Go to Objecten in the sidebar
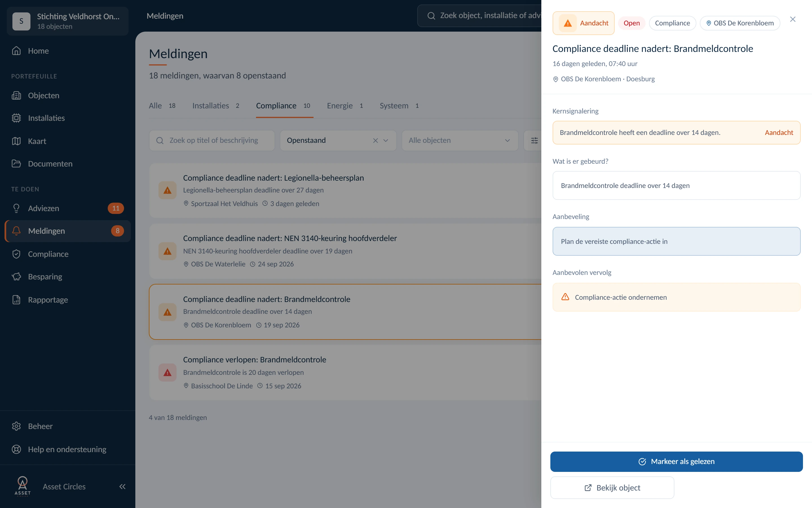812x508 pixels. [67, 95]
